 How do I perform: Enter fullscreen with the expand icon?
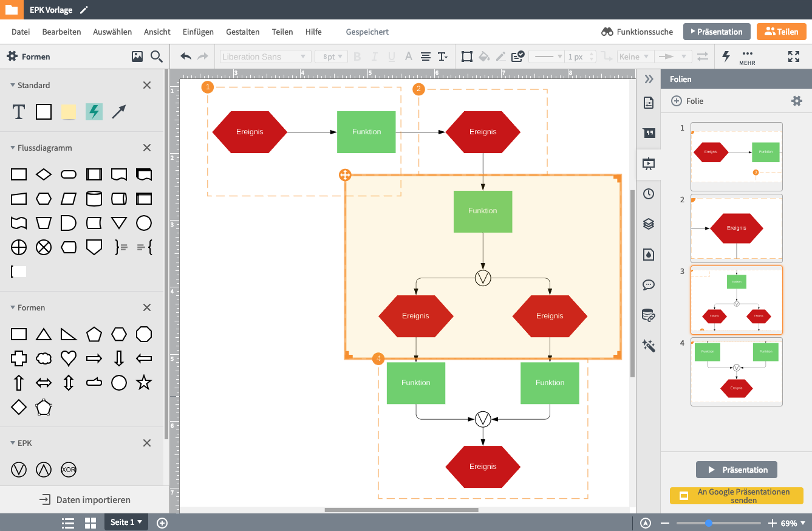tap(794, 57)
